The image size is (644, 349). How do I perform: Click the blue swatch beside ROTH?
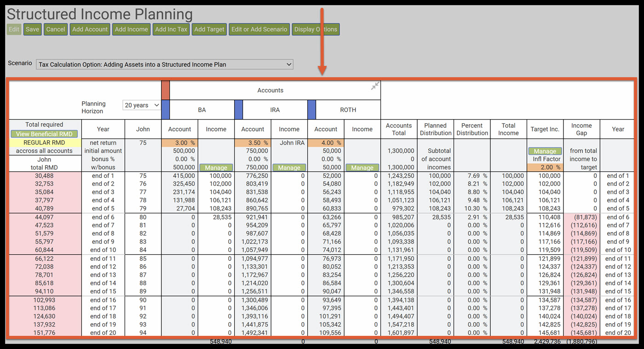[311, 110]
